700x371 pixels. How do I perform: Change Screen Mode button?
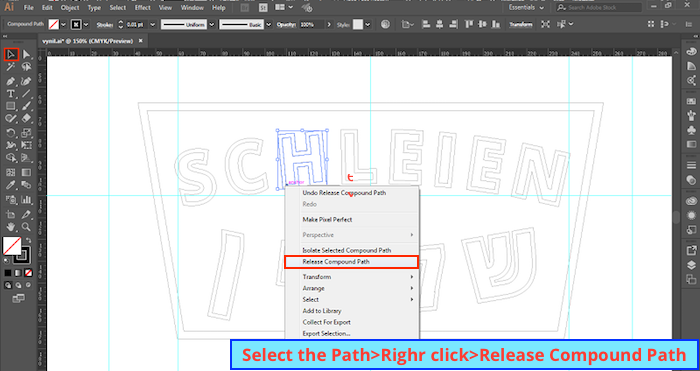pos(18,299)
